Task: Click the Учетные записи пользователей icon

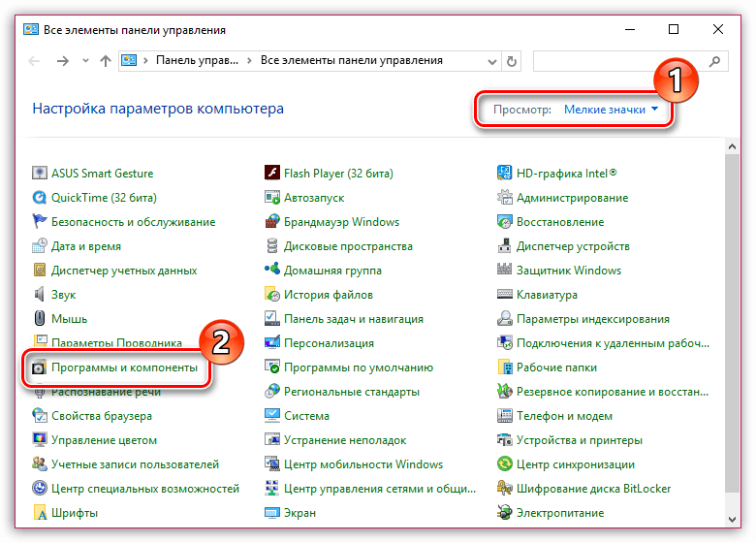Action: (40, 463)
